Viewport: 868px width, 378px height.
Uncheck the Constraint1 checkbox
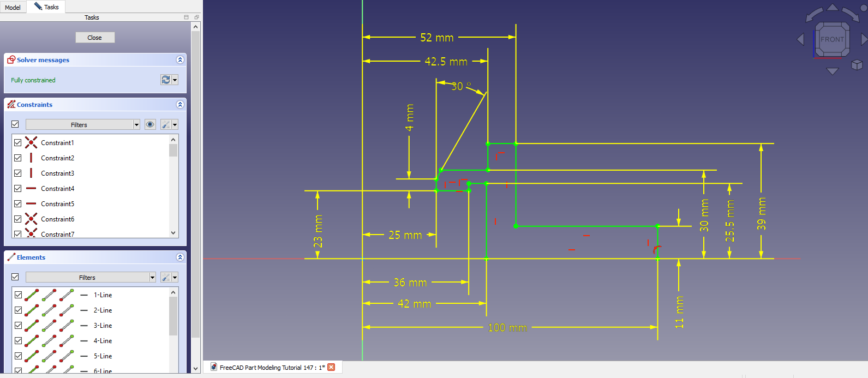coord(18,143)
